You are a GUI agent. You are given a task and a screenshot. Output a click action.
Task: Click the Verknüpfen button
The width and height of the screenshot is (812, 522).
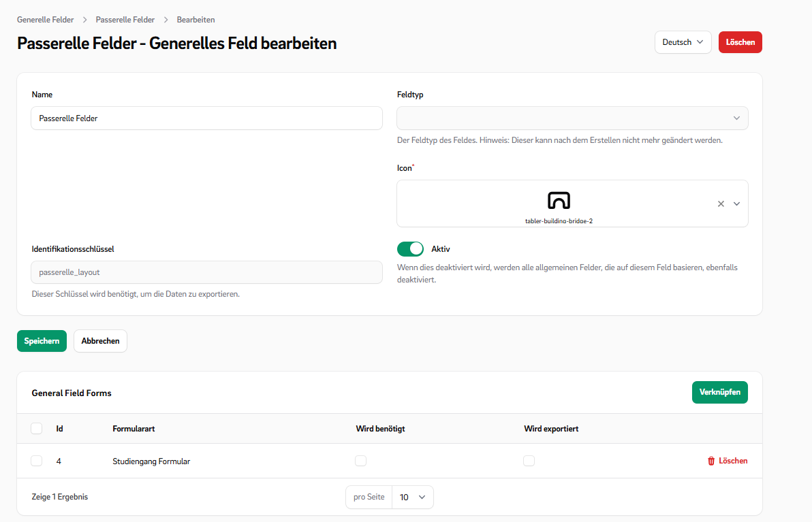pos(719,392)
